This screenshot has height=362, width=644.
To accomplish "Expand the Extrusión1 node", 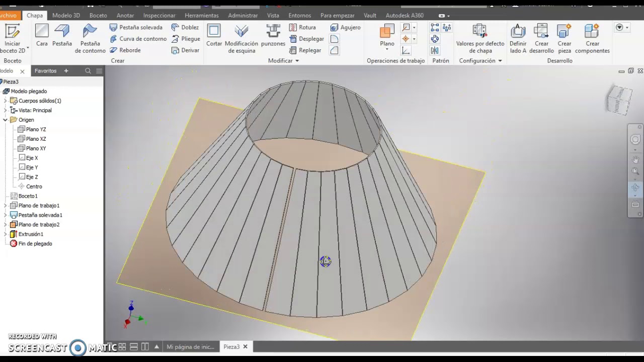I will pos(6,234).
